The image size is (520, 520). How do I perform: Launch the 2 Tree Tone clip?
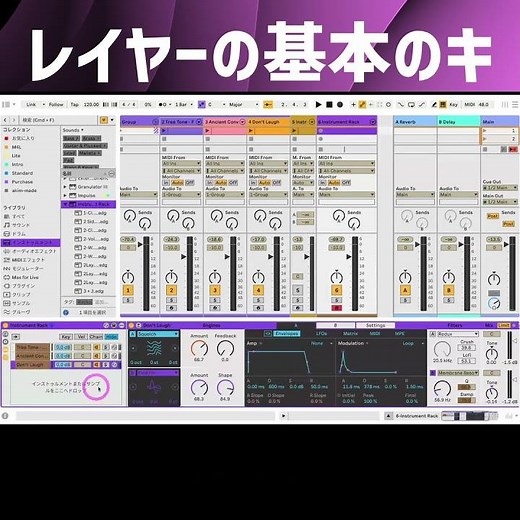point(164,131)
